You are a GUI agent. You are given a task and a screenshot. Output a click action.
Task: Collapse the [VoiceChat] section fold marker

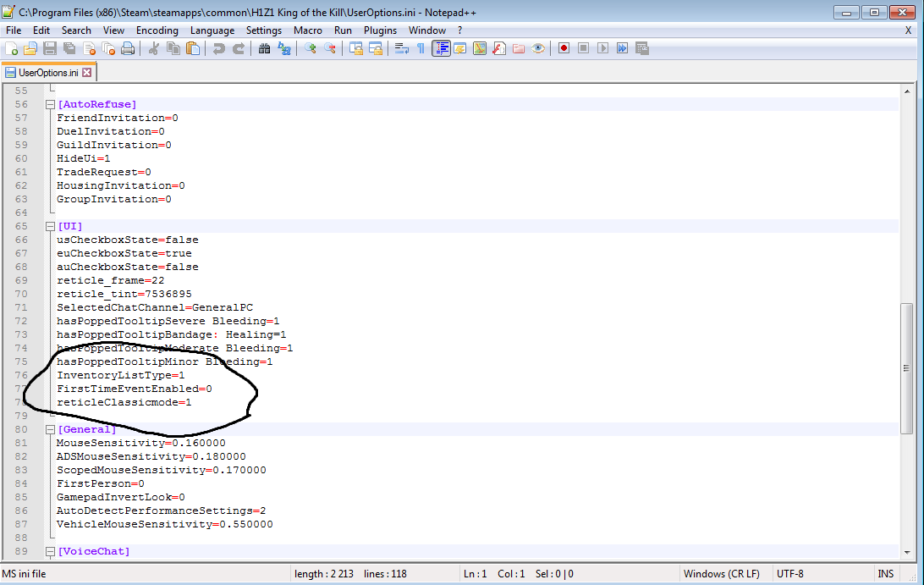click(x=50, y=551)
